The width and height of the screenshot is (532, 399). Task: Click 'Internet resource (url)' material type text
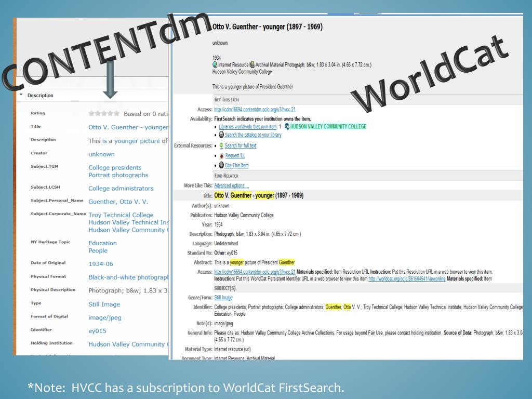[232, 349]
